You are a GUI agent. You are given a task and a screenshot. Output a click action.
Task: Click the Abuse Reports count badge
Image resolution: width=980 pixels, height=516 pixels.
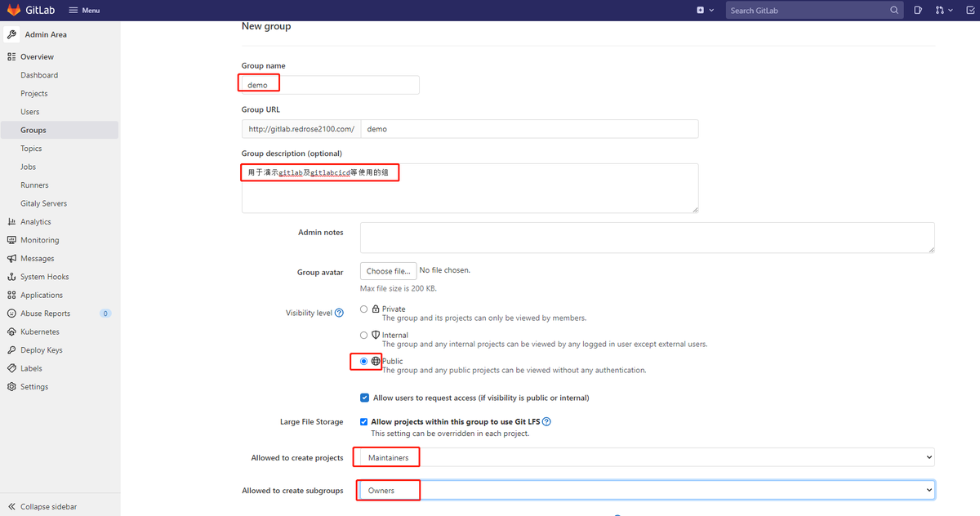tap(105, 314)
